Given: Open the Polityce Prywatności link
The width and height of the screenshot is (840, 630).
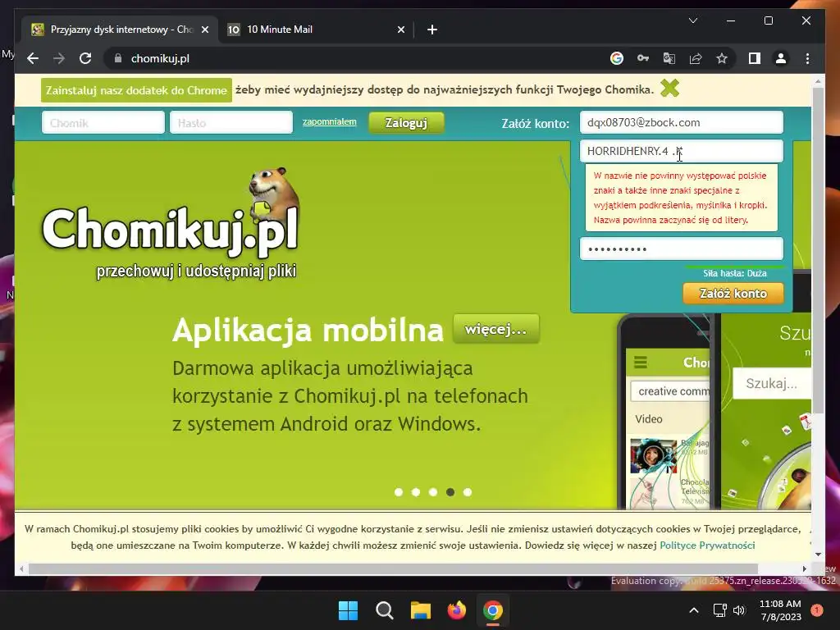Looking at the screenshot, I should click(707, 546).
